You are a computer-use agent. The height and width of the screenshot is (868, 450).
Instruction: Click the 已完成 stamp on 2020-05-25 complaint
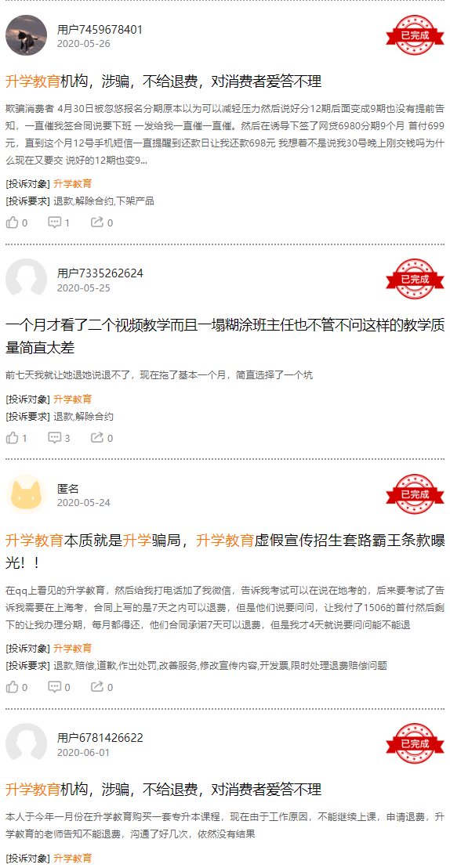pyautogui.click(x=415, y=279)
